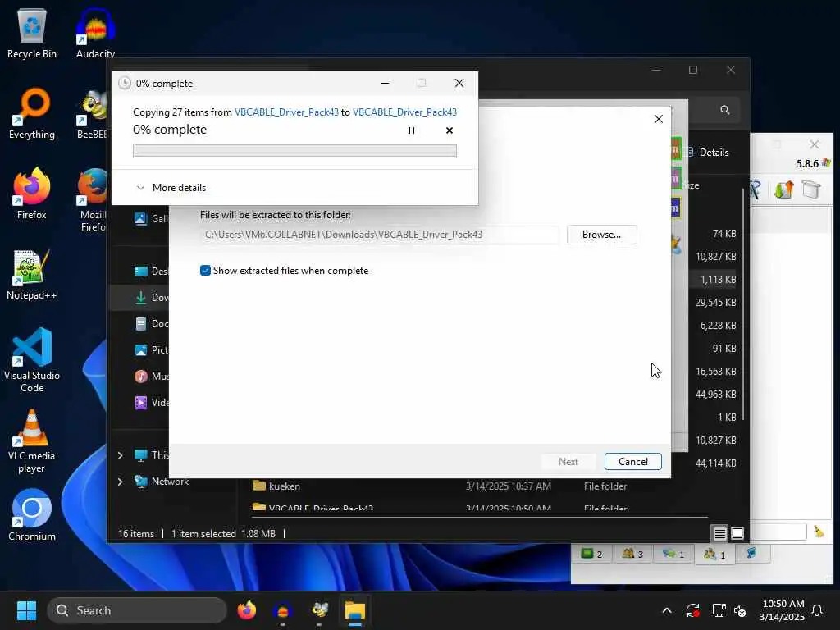The width and height of the screenshot is (840, 630).
Task: Open the BeeBEEP tab labeled 2
Action: 592,554
